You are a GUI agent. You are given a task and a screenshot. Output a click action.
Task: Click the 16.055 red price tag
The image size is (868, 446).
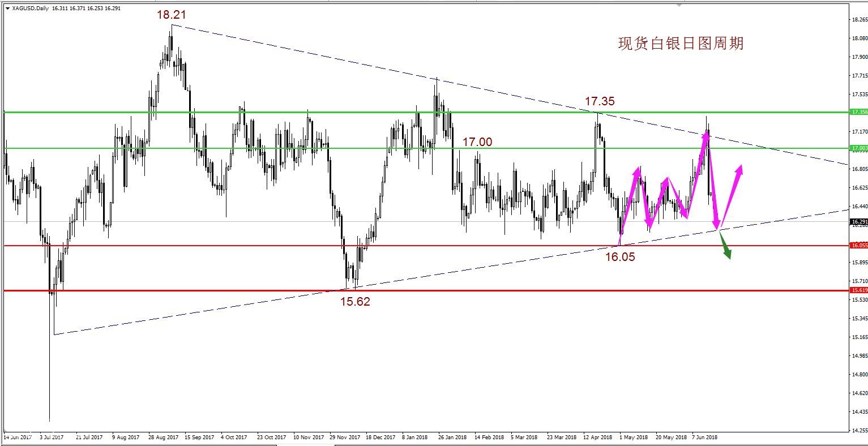[859, 245]
